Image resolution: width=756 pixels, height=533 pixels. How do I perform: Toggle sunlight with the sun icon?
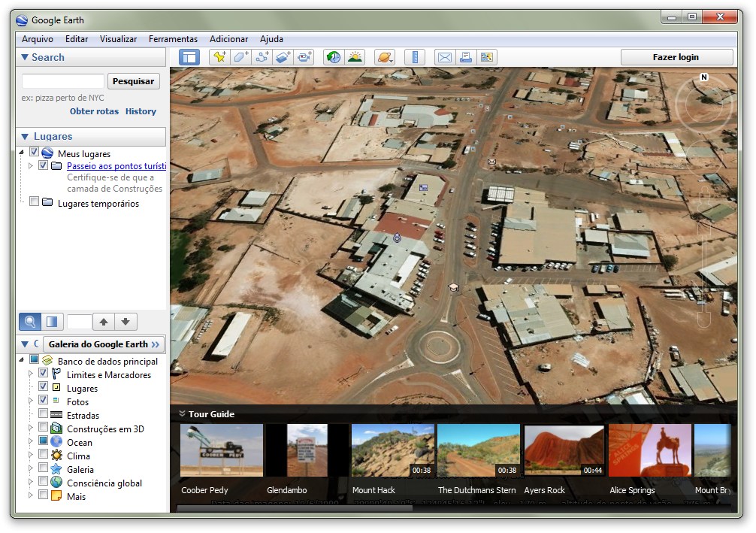[x=353, y=57]
